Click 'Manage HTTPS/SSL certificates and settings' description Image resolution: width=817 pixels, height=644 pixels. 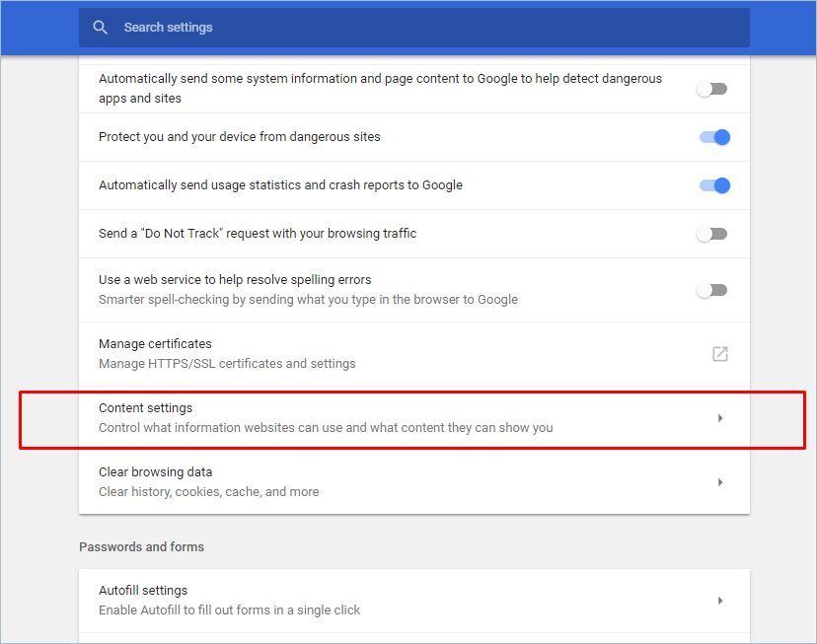(227, 364)
